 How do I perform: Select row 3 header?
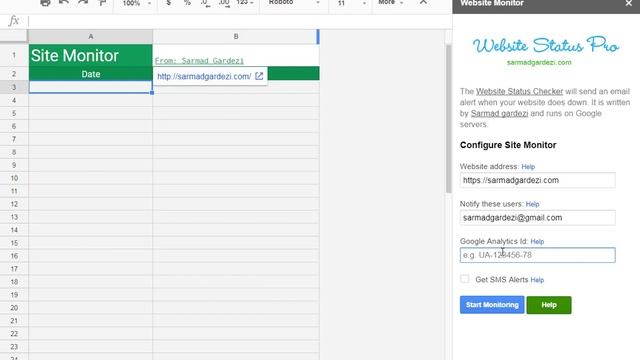(x=14, y=87)
